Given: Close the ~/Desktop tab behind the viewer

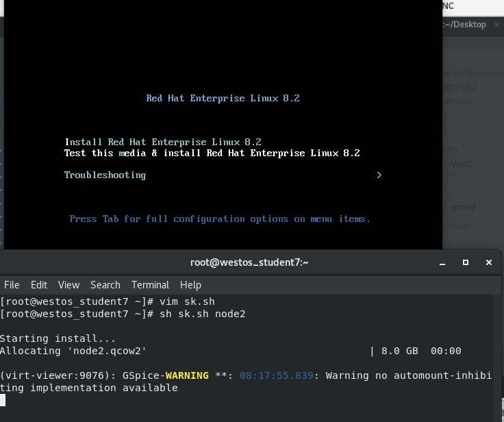Looking at the screenshot, I should 496,25.
